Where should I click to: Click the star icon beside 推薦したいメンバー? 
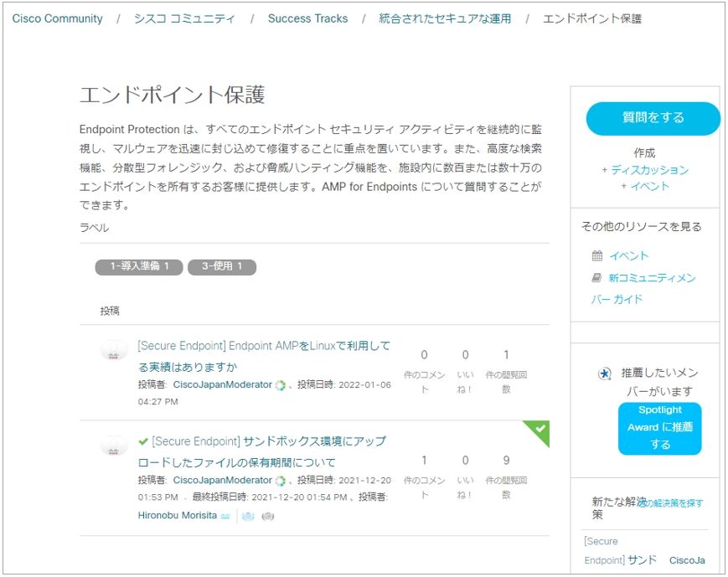(x=605, y=374)
